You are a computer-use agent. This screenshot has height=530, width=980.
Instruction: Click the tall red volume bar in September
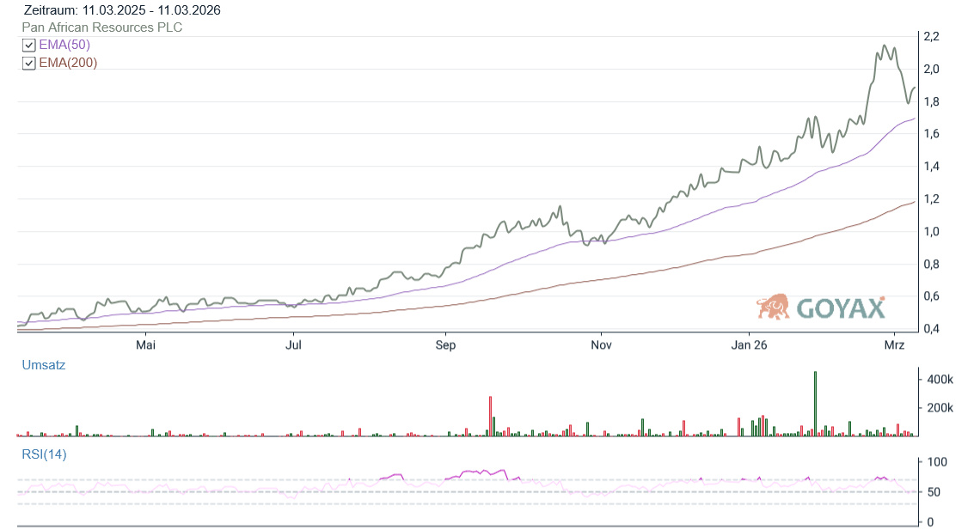[x=490, y=416]
